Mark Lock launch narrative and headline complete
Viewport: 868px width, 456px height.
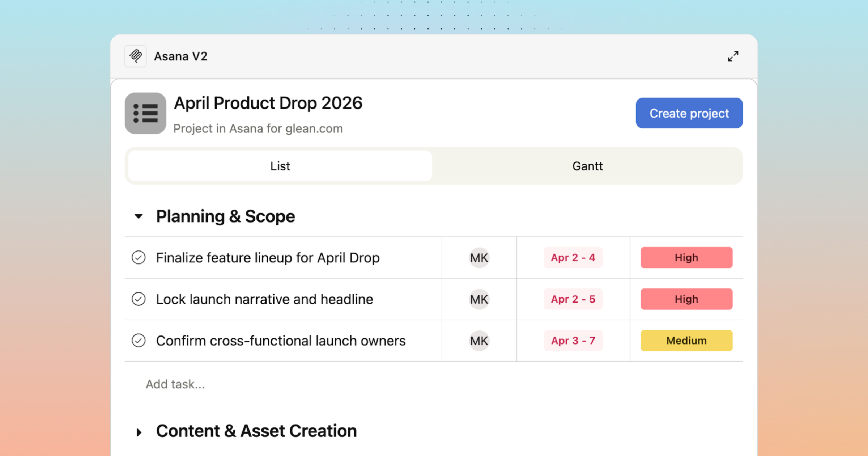pyautogui.click(x=139, y=299)
